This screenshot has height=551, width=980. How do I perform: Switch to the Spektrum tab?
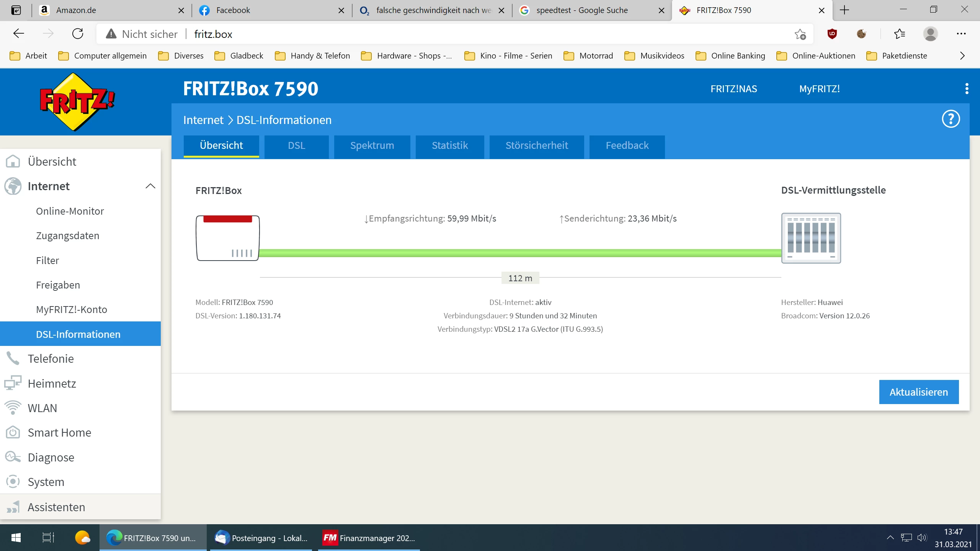(x=372, y=146)
